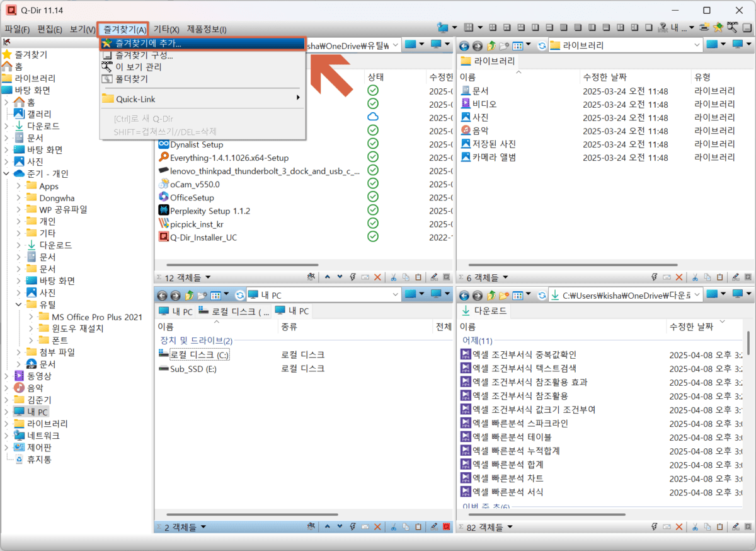Viewport: 756px width, 551px height.
Task: Switch to the 로컬 디스크 tab
Action: click(x=234, y=311)
